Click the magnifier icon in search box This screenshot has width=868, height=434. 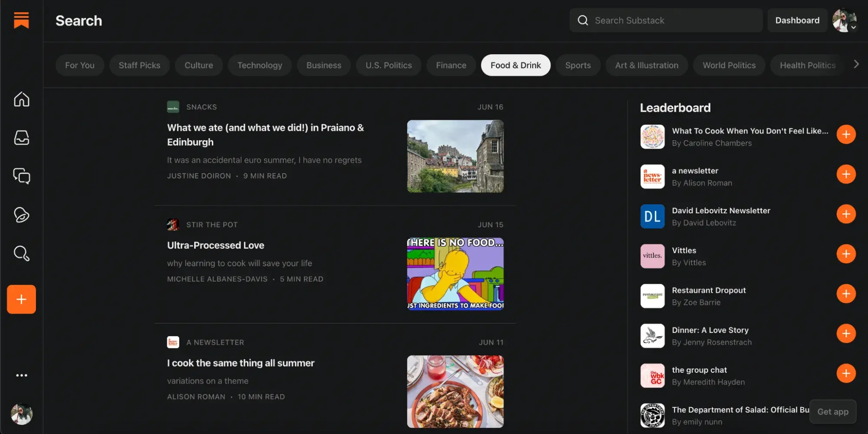(583, 20)
